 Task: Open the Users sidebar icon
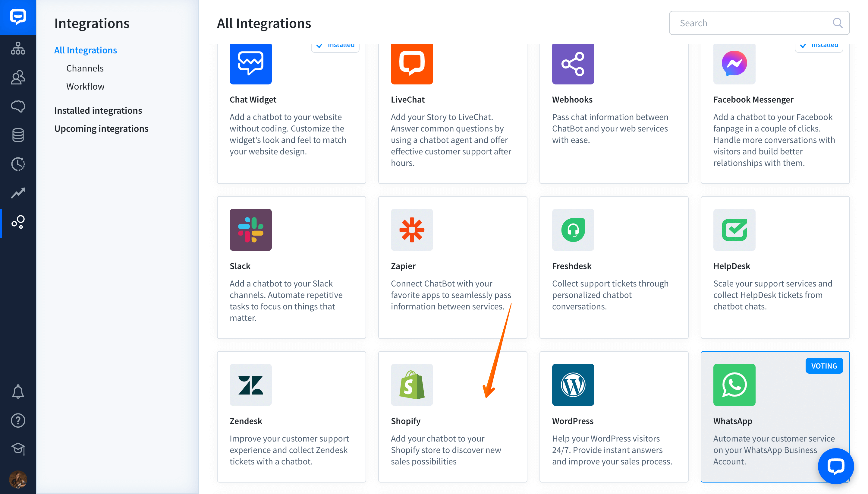coord(18,77)
